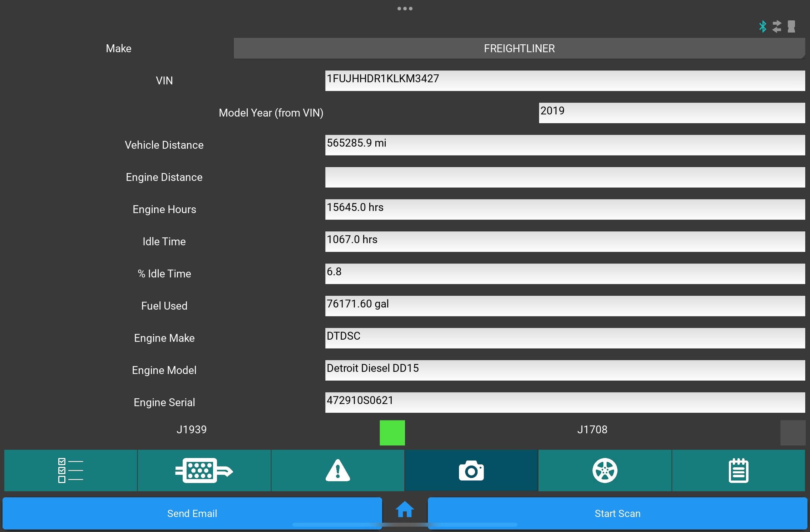Open the notes/report panel
Viewport: 810px width, 532px height.
[739, 470]
